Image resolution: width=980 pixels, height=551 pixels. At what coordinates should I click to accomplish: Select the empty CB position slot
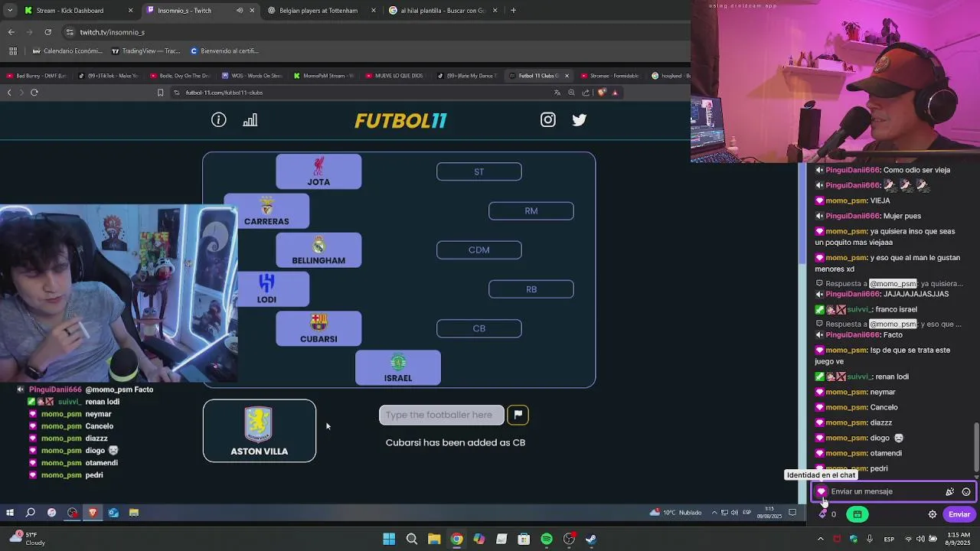479,328
